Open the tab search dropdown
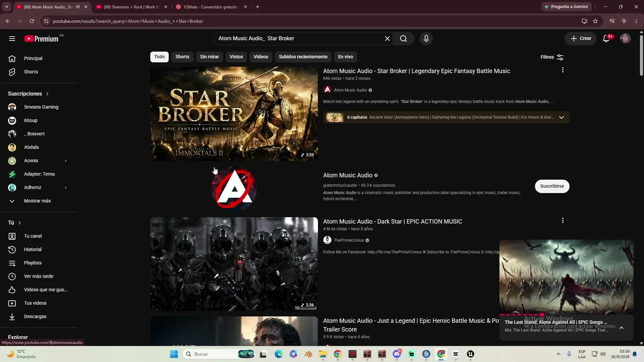This screenshot has height=362, width=644. click(6, 7)
